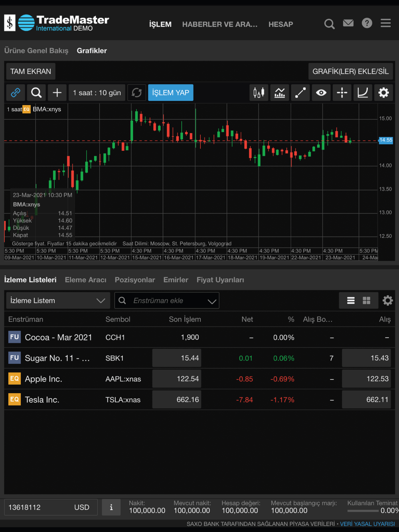399x532 pixels.
Task: Click GRAFİK(LER) EKLE/SİL button
Action: 351,71
